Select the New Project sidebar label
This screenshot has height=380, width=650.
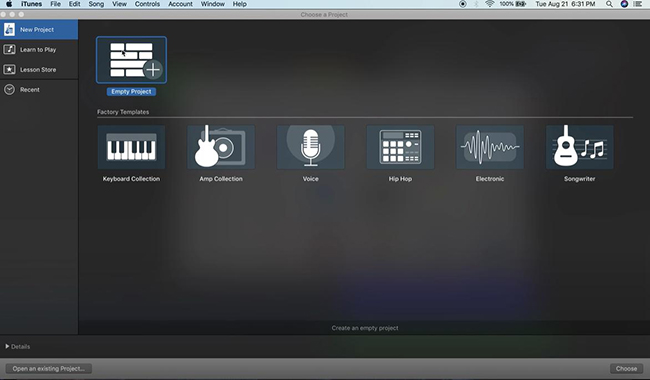(x=37, y=29)
